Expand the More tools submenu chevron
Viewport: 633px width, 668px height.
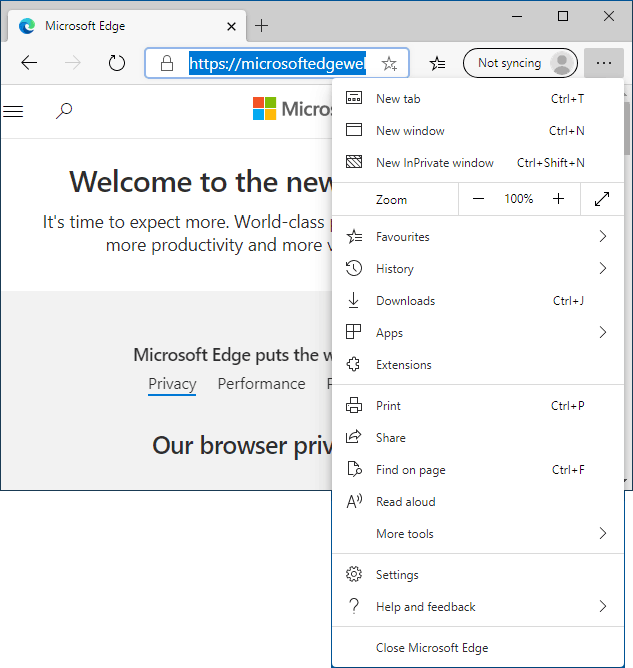(603, 533)
